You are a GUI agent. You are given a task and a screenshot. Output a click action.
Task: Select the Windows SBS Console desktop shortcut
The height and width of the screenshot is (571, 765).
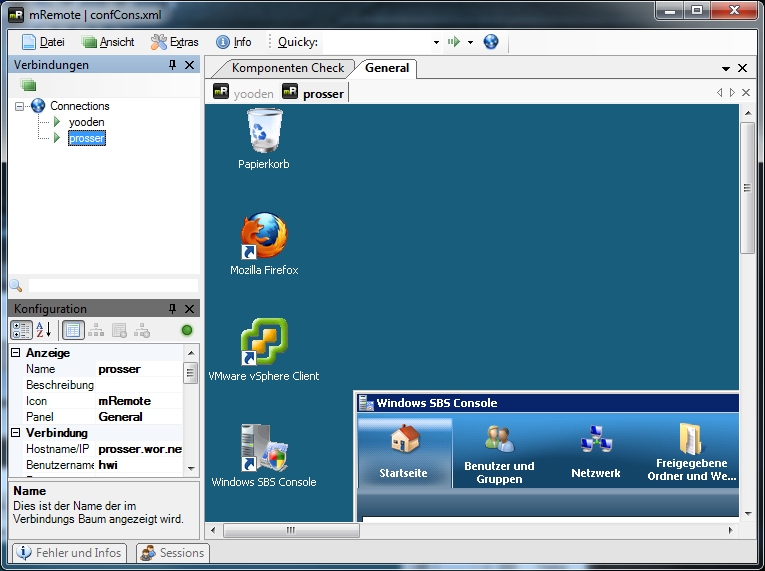pyautogui.click(x=264, y=455)
